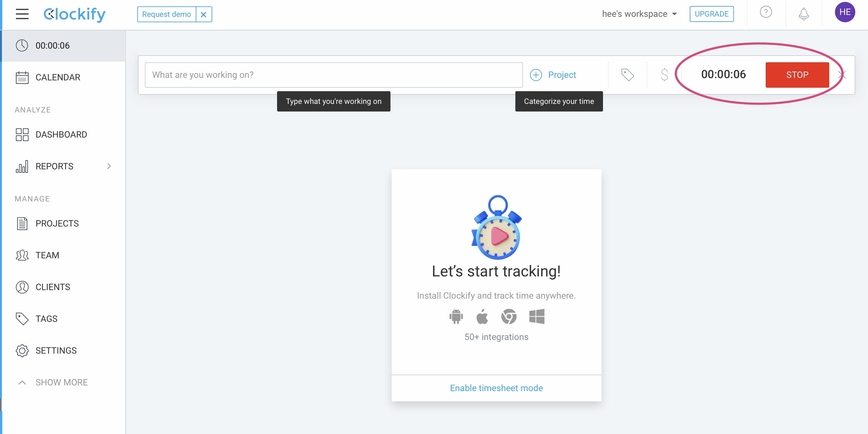The width and height of the screenshot is (868, 434).
Task: Click the stopwatch illustration
Action: coord(496,227)
